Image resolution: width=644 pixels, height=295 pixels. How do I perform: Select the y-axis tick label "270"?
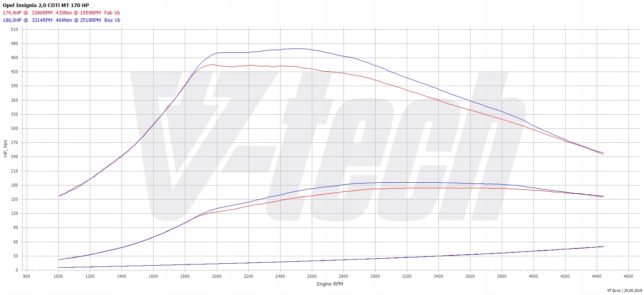pos(14,142)
